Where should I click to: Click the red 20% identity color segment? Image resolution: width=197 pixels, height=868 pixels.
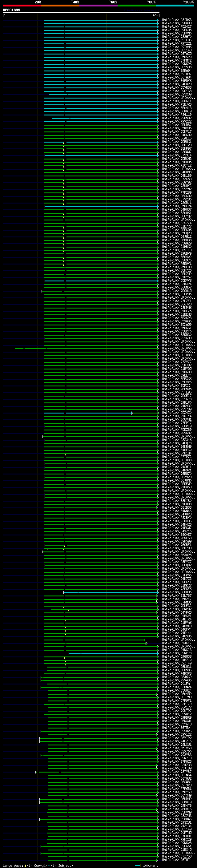[x=22, y=6]
